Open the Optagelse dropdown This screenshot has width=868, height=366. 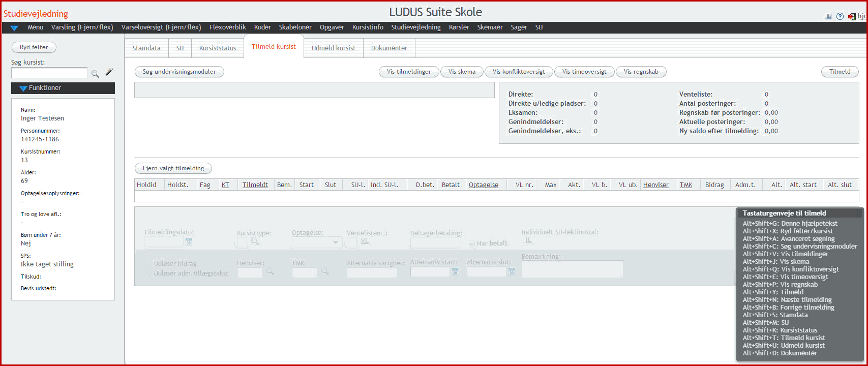point(317,242)
